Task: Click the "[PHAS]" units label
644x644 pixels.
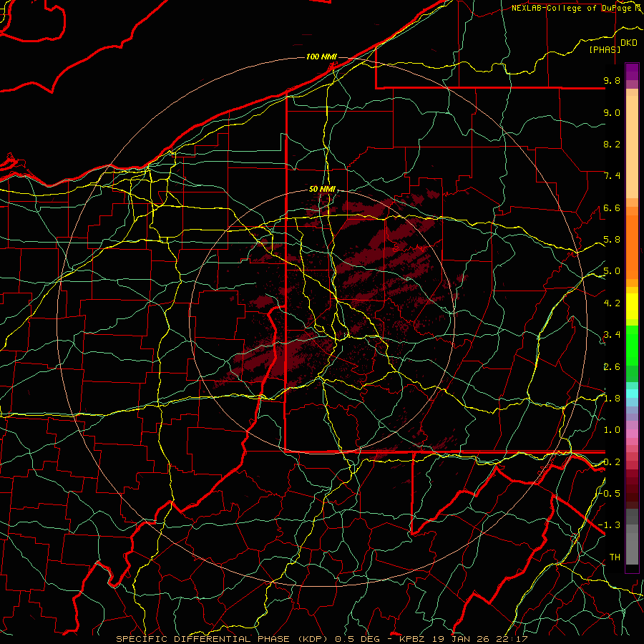Action: (x=605, y=49)
